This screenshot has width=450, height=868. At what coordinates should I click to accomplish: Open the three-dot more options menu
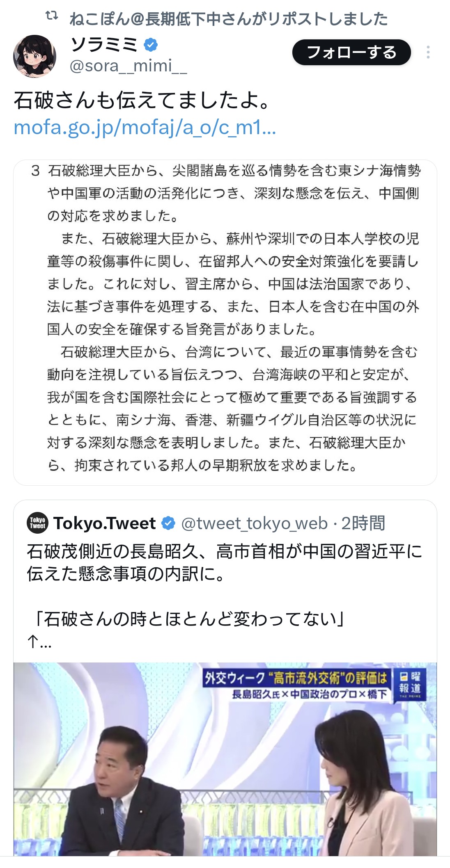click(428, 53)
